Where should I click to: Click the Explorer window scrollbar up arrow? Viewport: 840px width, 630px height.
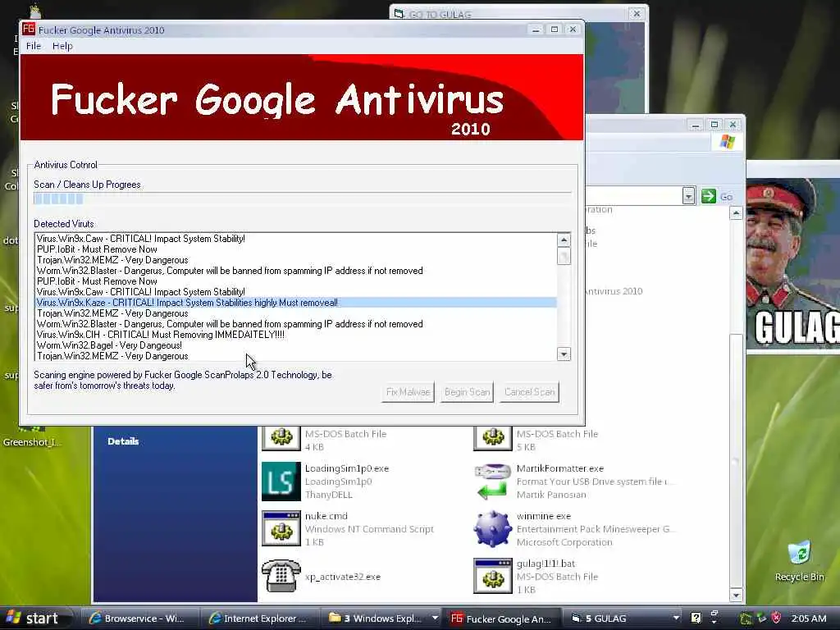click(736, 213)
